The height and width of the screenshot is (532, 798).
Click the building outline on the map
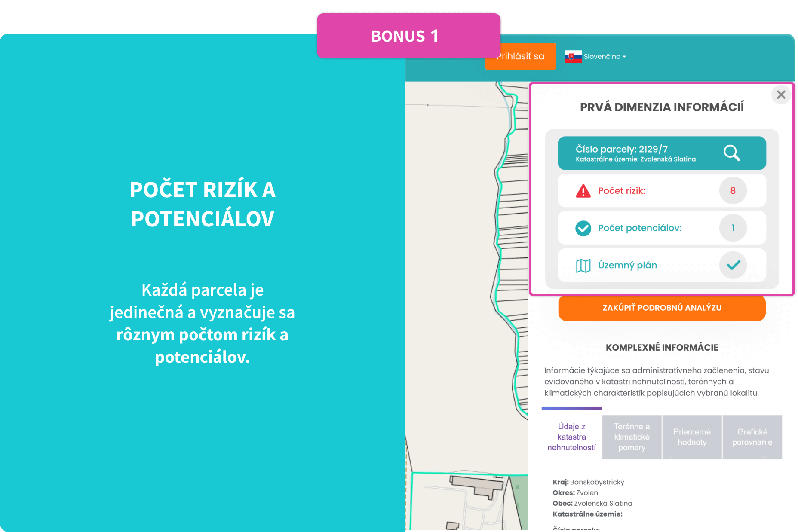476,485
